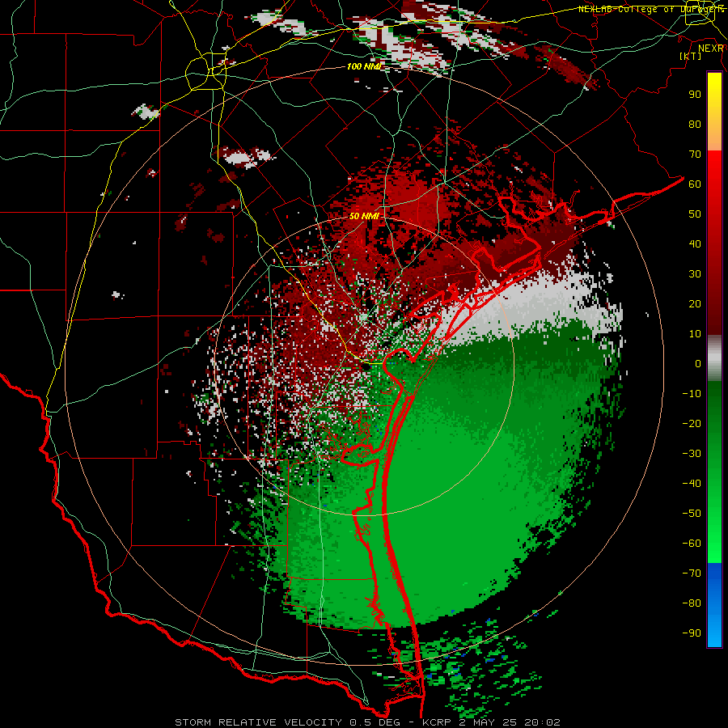Click the positive 70 scale value
This screenshot has width=728, height=728.
pos(695,154)
